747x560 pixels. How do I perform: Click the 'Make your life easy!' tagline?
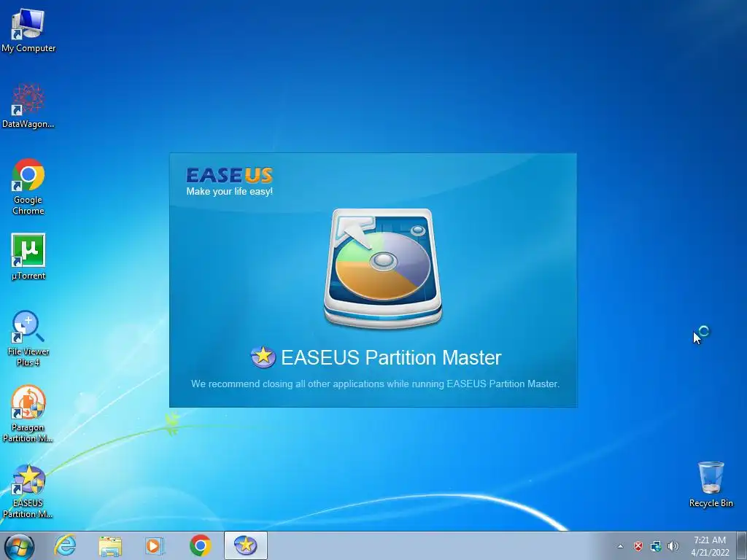(229, 192)
